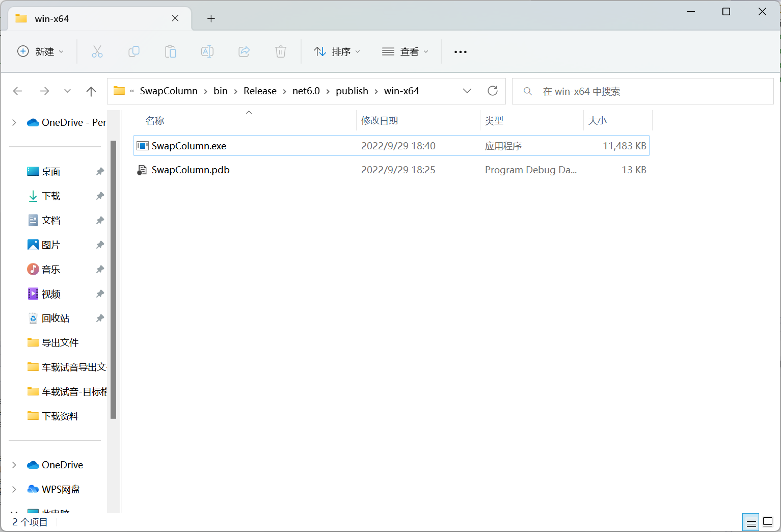
Task: Click the Rename icon in toolbar
Action: [207, 51]
